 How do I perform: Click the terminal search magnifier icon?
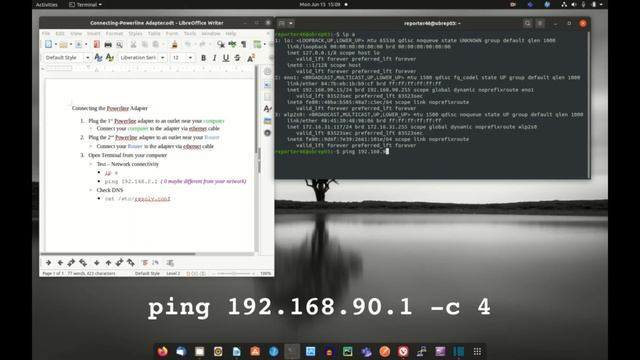(527, 23)
